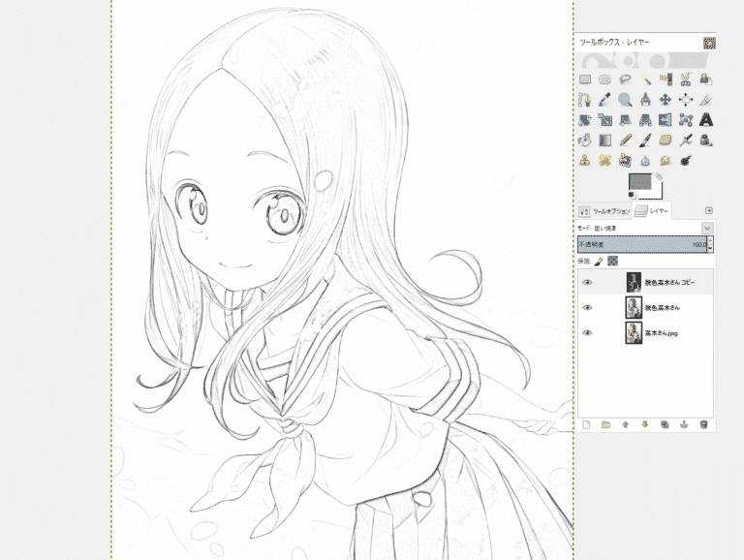
Task: Switch to the ツールオプション tab
Action: pos(604,211)
